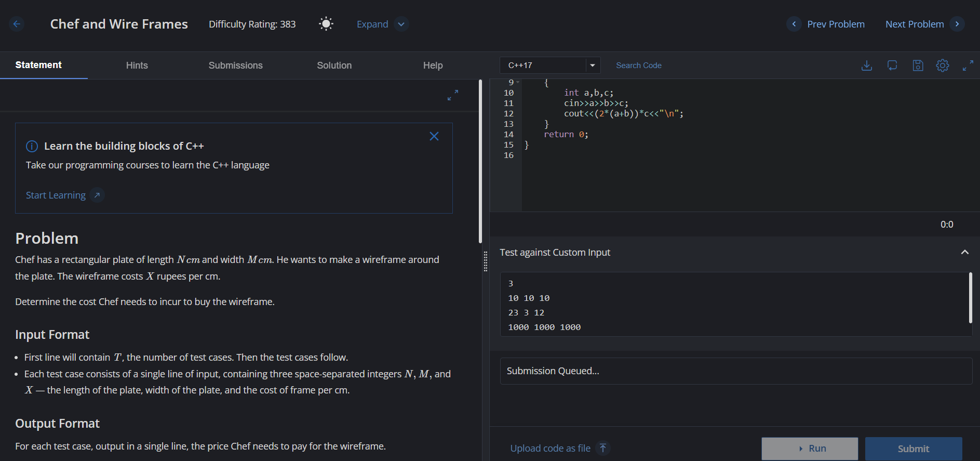This screenshot has width=980, height=461.
Task: Click the info icon in the banner
Action: pyautogui.click(x=32, y=146)
